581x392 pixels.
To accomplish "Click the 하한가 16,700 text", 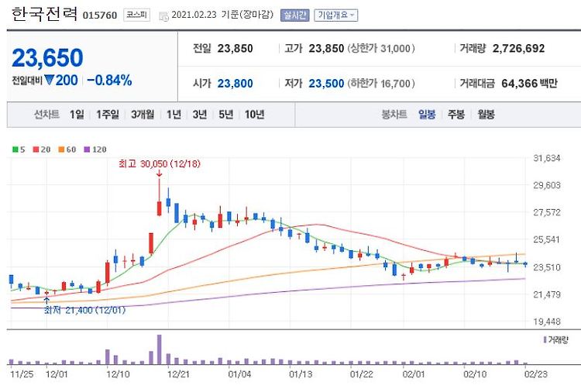I will (381, 84).
